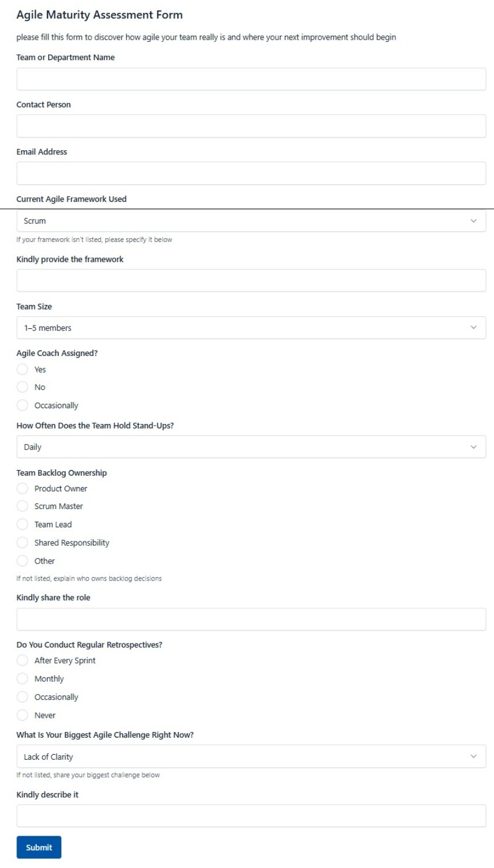Screen dimensions: 494x868
Task: Select Product Owner for Team Backlog Ownership
Action: click(23, 488)
